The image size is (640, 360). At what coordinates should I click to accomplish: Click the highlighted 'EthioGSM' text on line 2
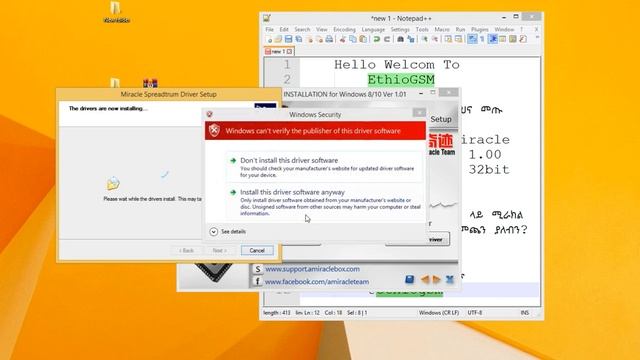pos(401,80)
